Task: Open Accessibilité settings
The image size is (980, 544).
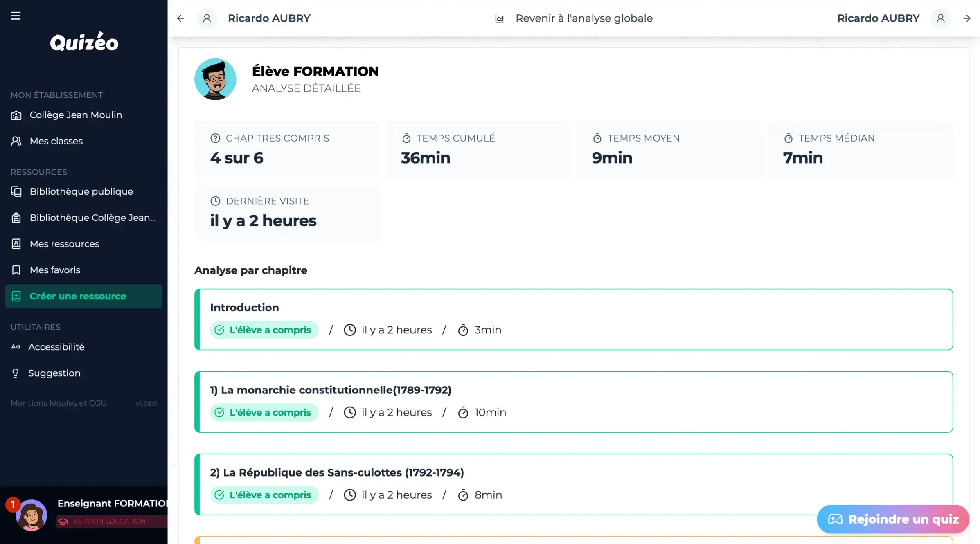Action: 56,347
